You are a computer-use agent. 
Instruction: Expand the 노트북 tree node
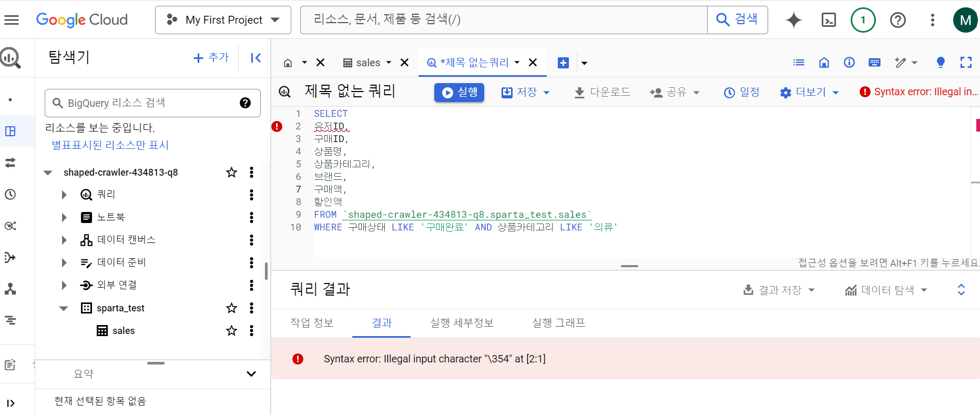64,217
